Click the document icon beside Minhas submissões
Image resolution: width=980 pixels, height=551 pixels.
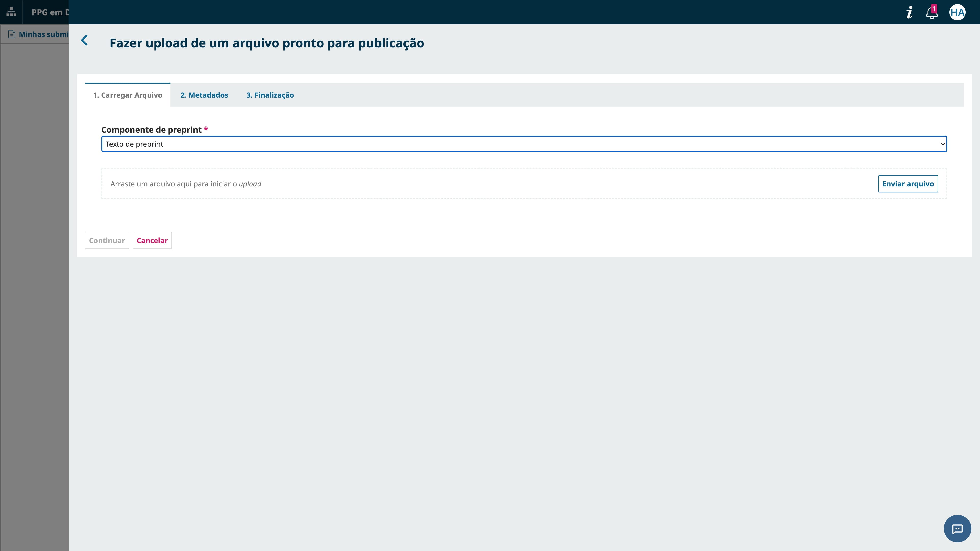[11, 34]
